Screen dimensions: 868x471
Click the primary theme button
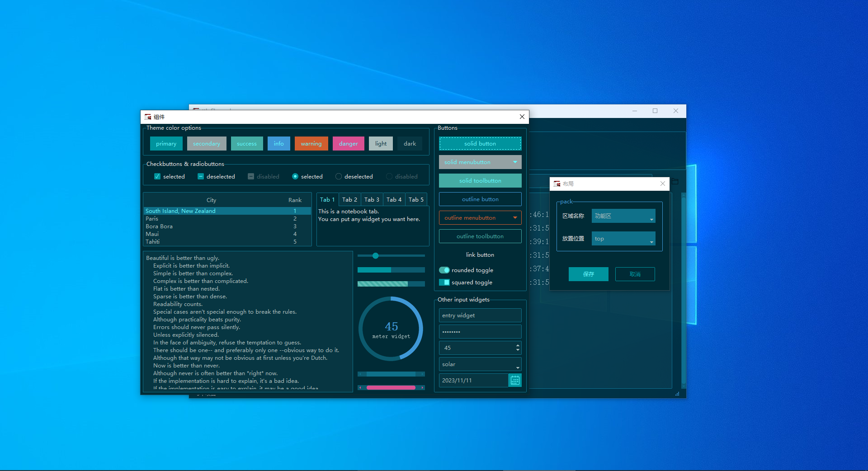[x=166, y=144]
